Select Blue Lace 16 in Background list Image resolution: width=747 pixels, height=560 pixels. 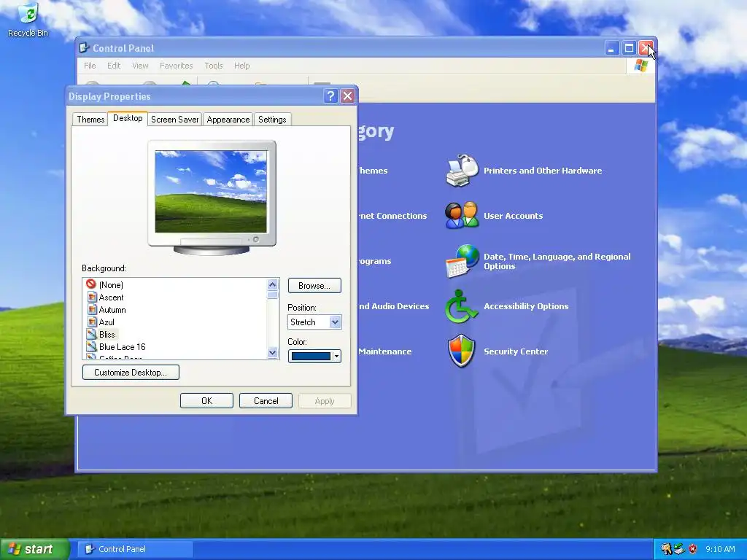(x=122, y=346)
